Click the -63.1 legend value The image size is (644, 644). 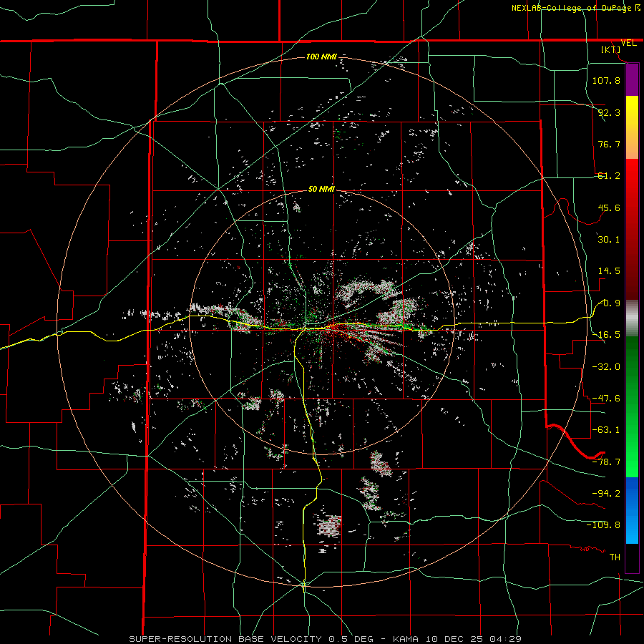606,430
